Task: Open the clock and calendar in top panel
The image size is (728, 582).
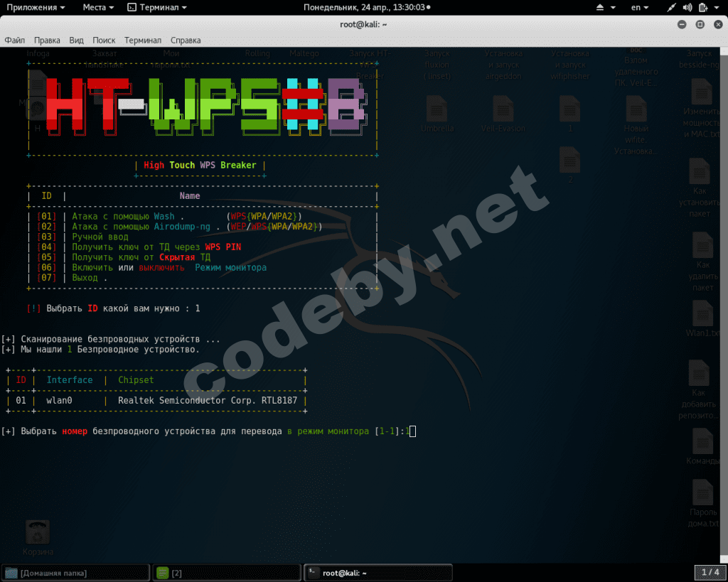Action: (367, 7)
